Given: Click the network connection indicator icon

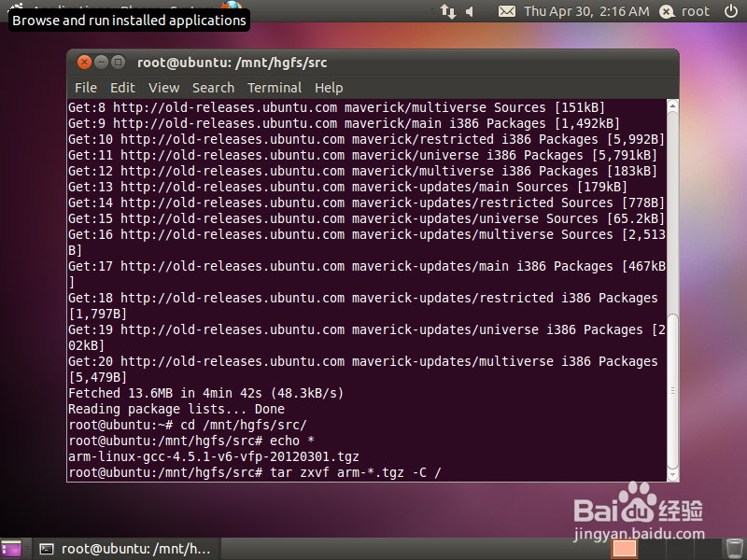Looking at the screenshot, I should 448,11.
